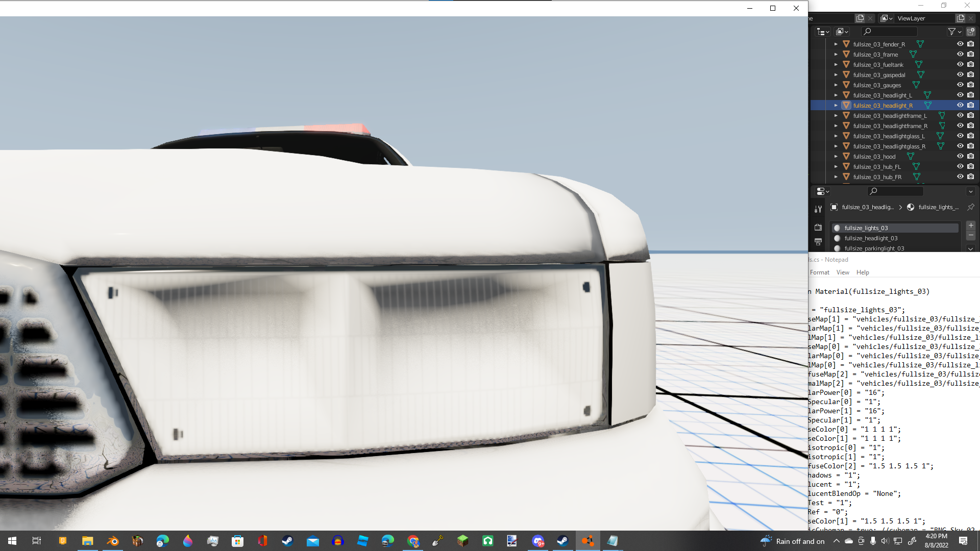
Task: Open the outliner display mode dropdown
Action: (822, 32)
